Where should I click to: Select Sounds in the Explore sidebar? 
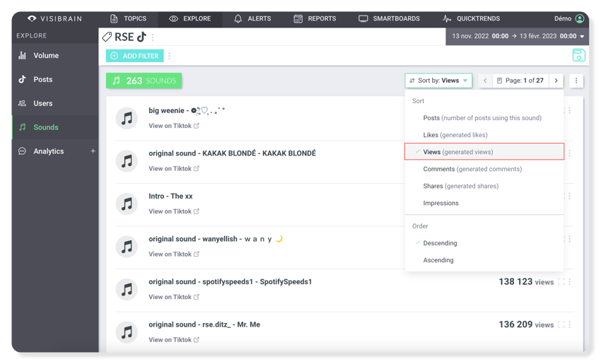pyautogui.click(x=55, y=127)
